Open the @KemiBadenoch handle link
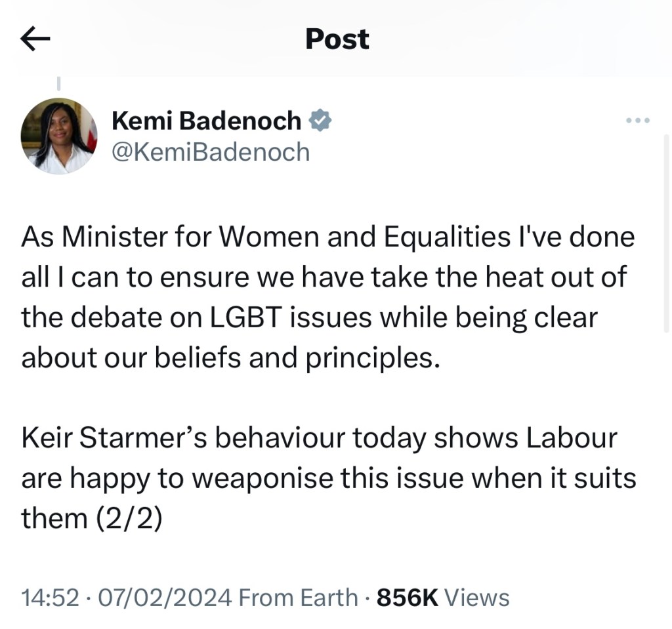Screen dimensions: 672x629 [x=211, y=152]
